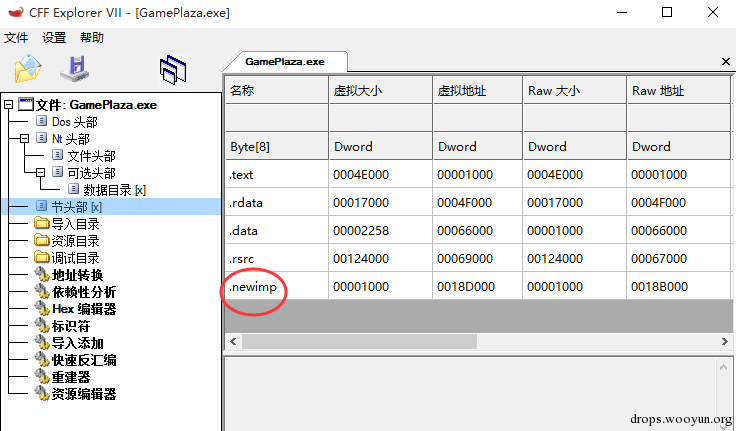Click 调试目录 folder icon
The width and height of the screenshot is (736, 431).
pos(42,257)
